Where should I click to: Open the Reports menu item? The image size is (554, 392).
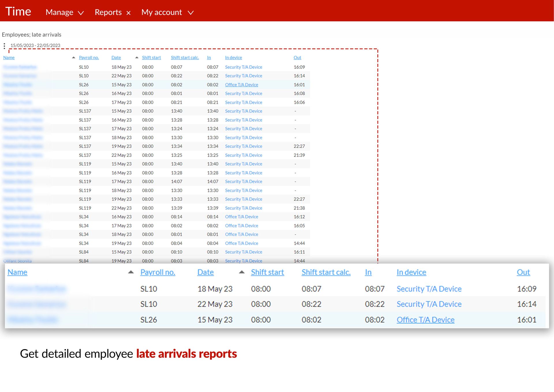click(x=108, y=12)
